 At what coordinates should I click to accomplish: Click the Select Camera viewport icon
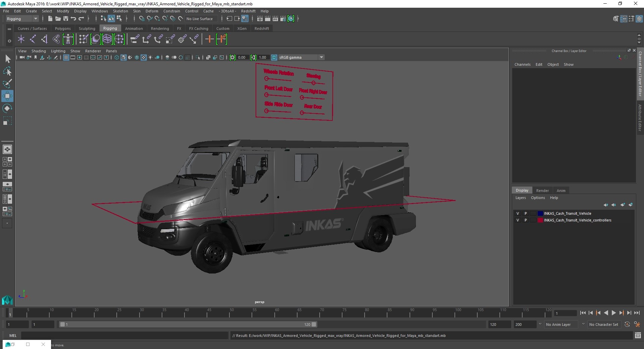coord(22,57)
